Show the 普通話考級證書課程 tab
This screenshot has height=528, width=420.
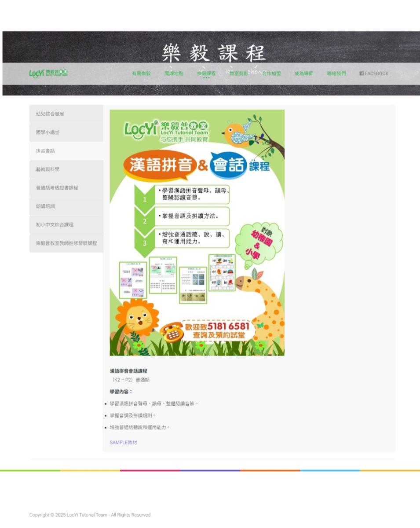coord(66,188)
